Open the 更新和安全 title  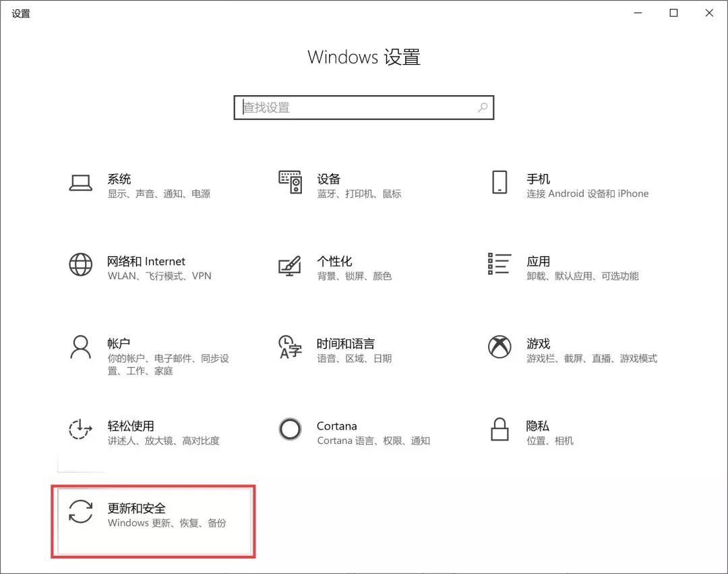pyautogui.click(x=136, y=508)
